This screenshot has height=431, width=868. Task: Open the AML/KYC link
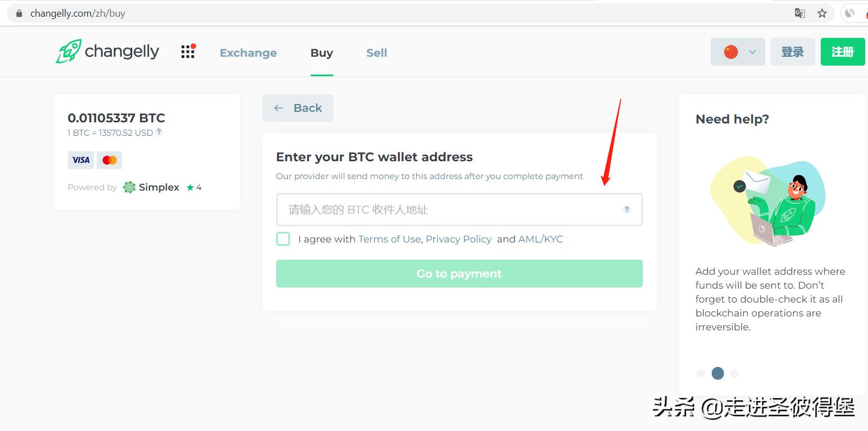(x=540, y=239)
